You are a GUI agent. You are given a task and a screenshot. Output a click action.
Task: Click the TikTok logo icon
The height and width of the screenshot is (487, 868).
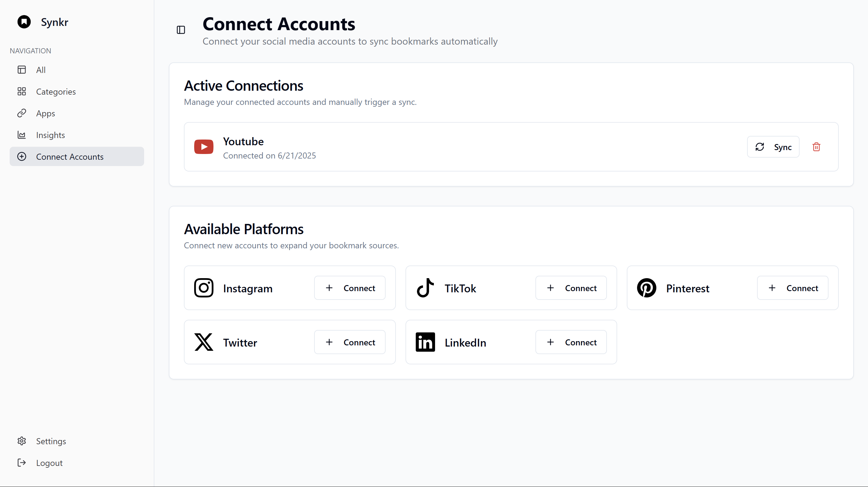click(x=425, y=288)
